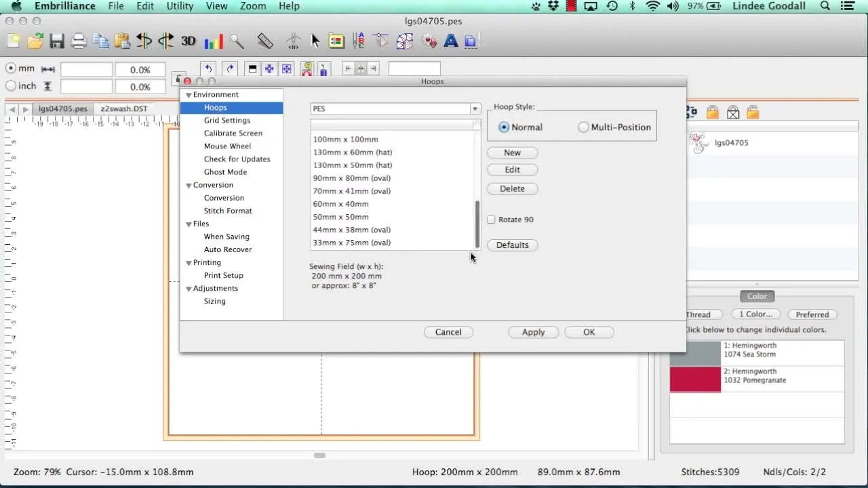Select Multi-Position hoop style
The width and height of the screenshot is (868, 488).
click(x=583, y=127)
